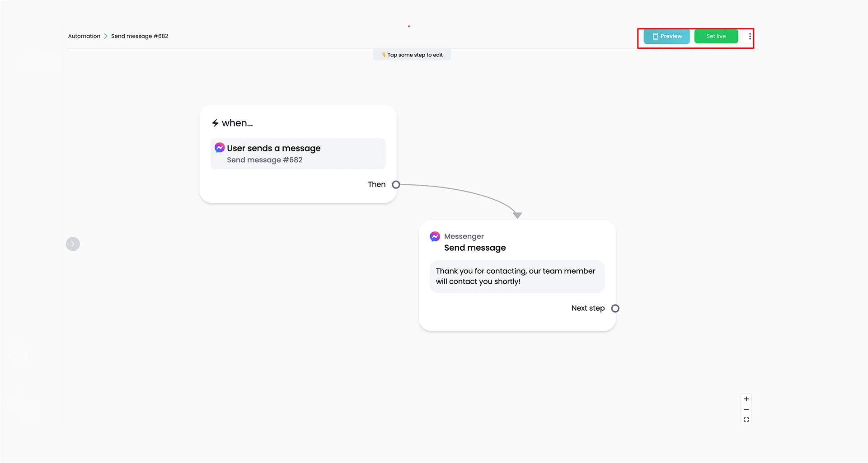Edit the User sends a message trigger
Viewport: 868px width, 463px height.
point(298,154)
